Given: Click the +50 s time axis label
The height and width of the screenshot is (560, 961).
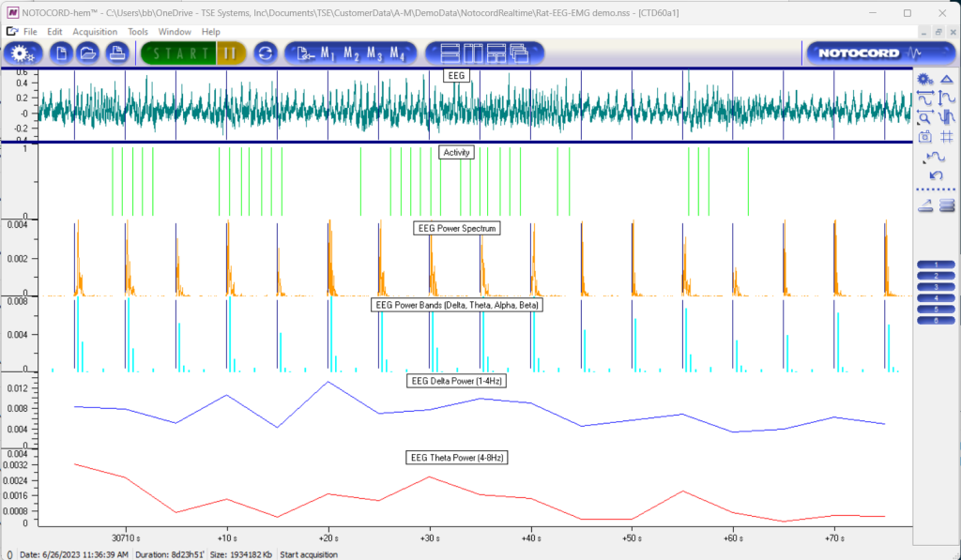Looking at the screenshot, I should [x=632, y=537].
